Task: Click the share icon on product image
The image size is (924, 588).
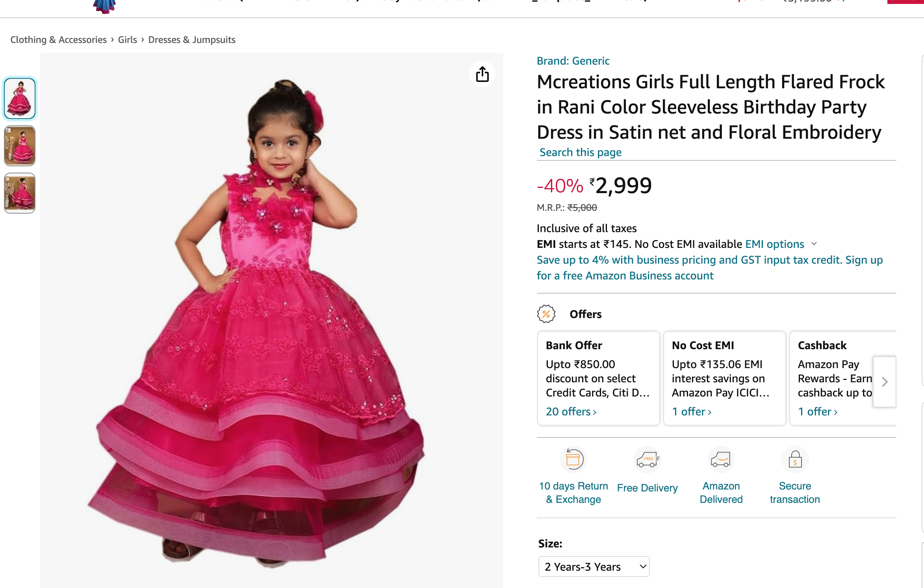Action: click(482, 74)
